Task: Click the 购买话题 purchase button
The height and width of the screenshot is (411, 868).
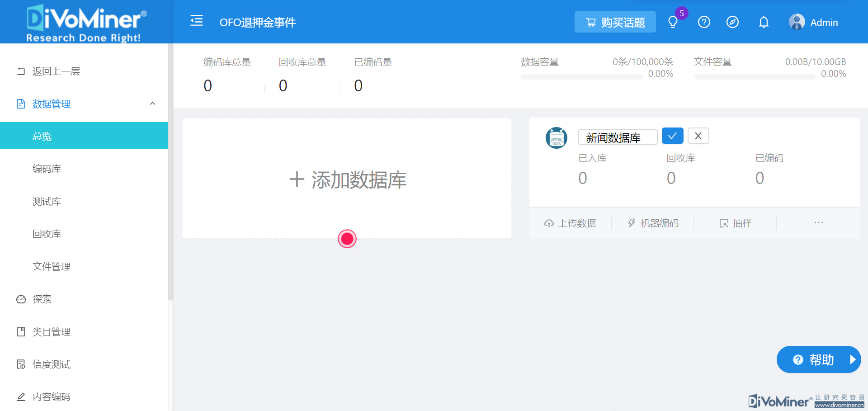Action: [x=615, y=22]
